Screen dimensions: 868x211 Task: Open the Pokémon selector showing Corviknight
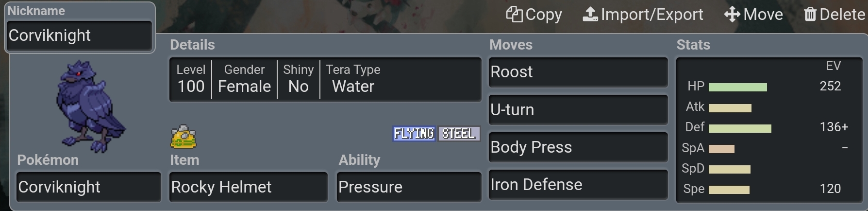tap(88, 187)
